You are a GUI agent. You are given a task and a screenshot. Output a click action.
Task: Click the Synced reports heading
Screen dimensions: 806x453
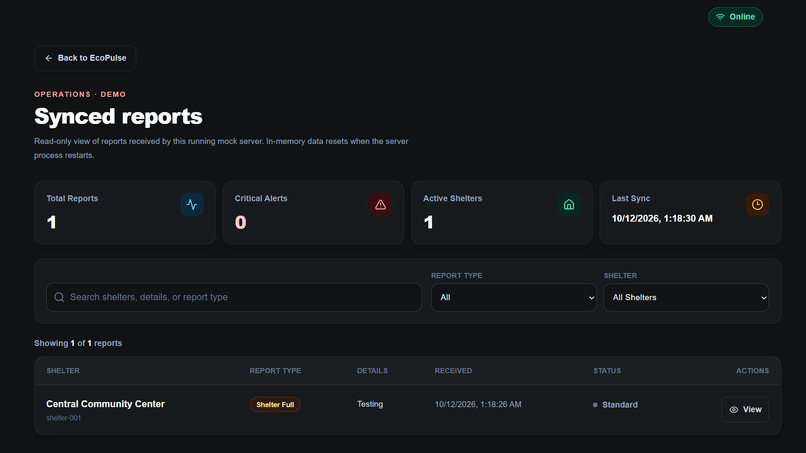coord(118,116)
